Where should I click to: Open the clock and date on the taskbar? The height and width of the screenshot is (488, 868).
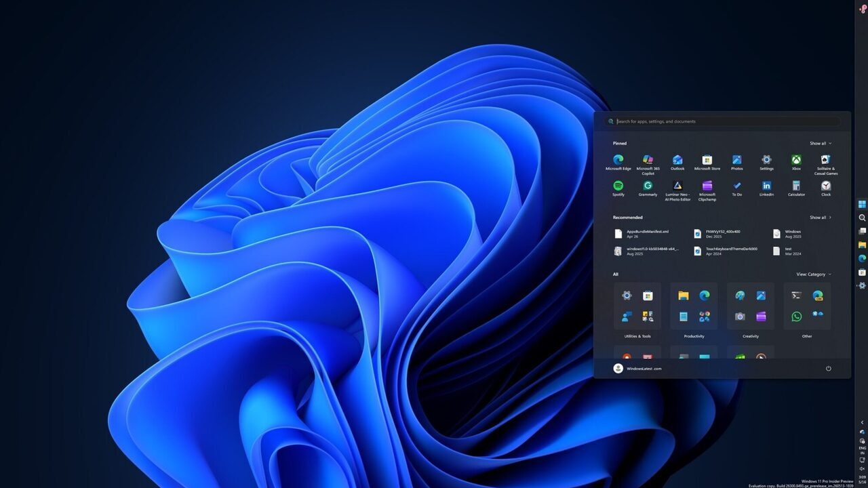coord(862,479)
